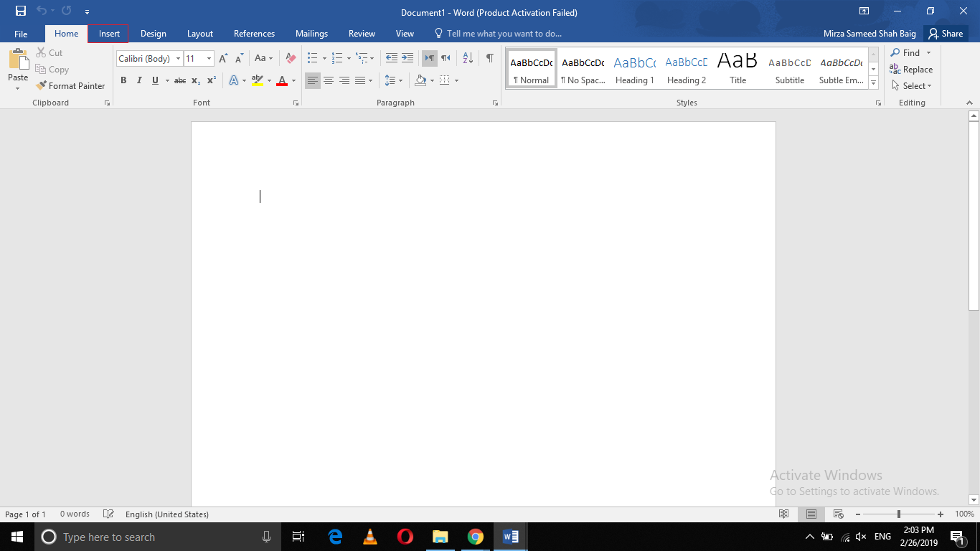
Task: Open Google Chrome from the taskbar
Action: 475,537
